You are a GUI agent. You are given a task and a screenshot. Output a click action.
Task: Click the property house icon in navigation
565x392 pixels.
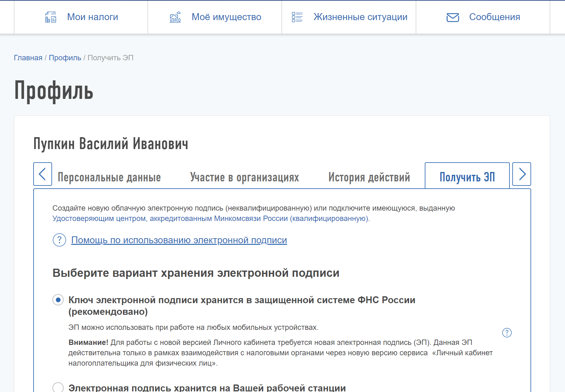[175, 17]
